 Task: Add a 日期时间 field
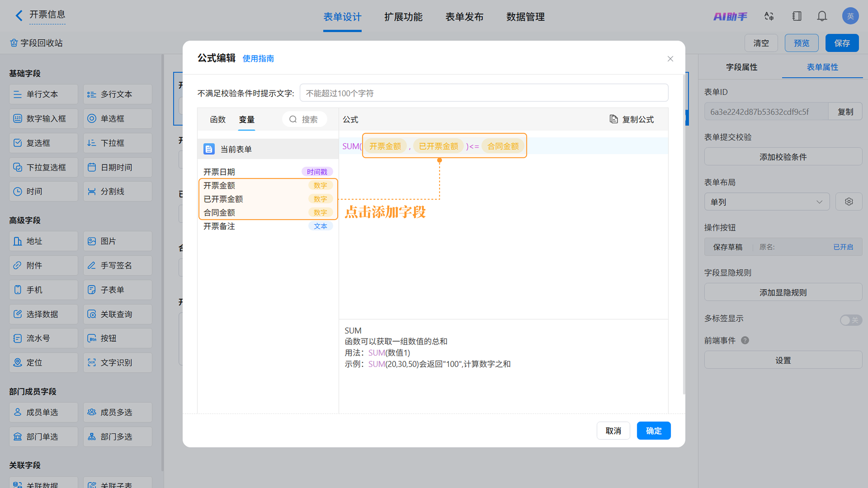tap(118, 167)
